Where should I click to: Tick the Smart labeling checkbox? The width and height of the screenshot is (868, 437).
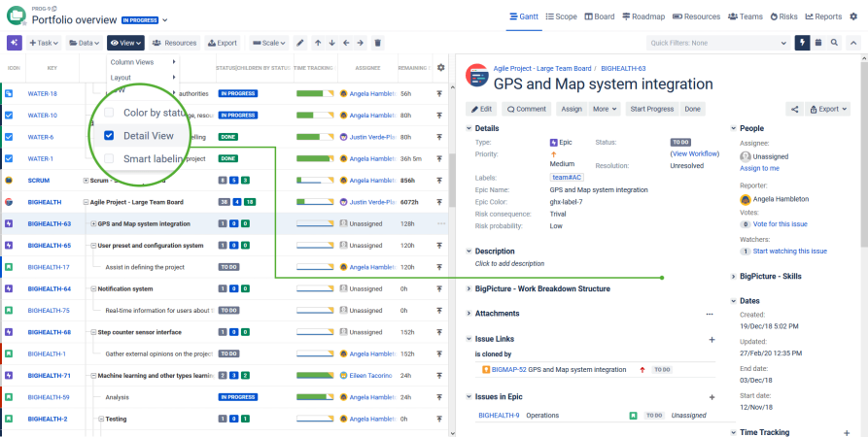109,158
